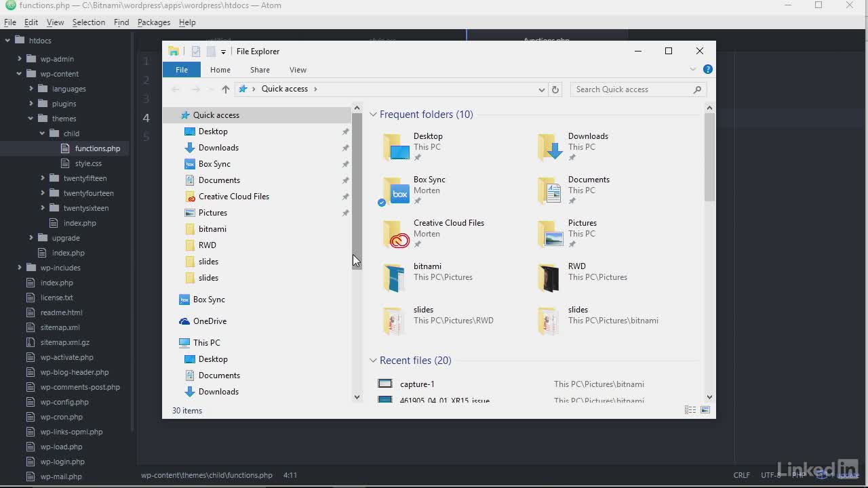Toggle the pin next to Pictures in the navigation pane
Viewport: 868px width, 488px height.
click(x=345, y=213)
